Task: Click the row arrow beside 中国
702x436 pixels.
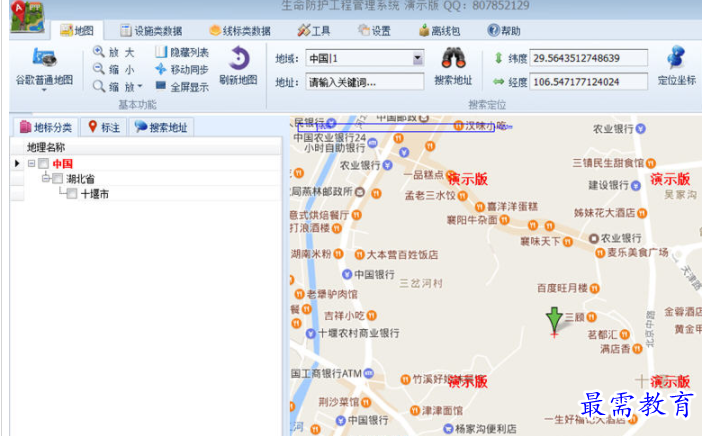Action: tap(17, 163)
